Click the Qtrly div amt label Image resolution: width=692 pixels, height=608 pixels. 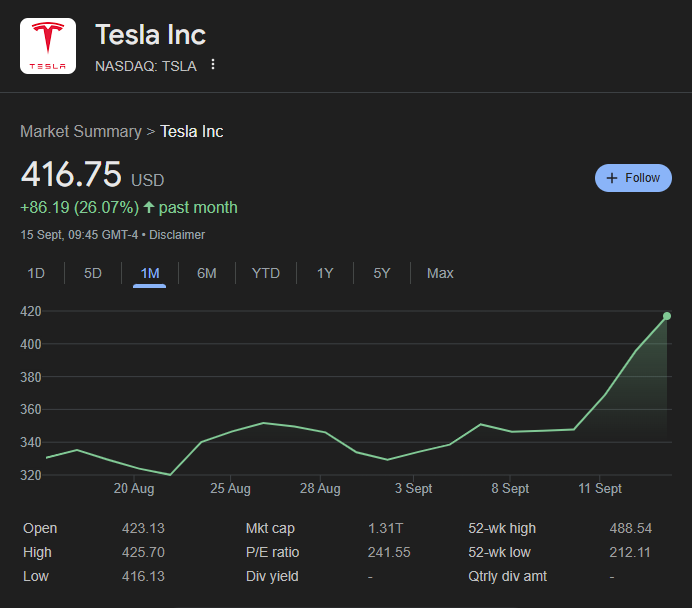point(508,576)
